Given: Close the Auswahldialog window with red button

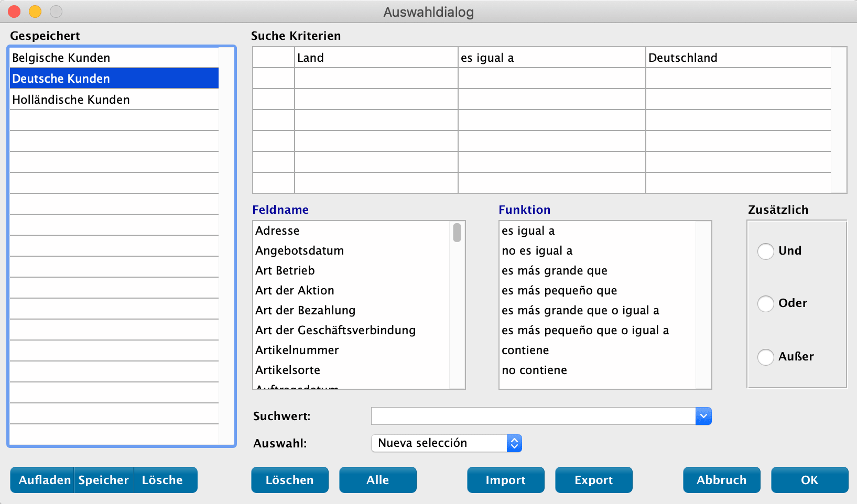Looking at the screenshot, I should pyautogui.click(x=14, y=12).
